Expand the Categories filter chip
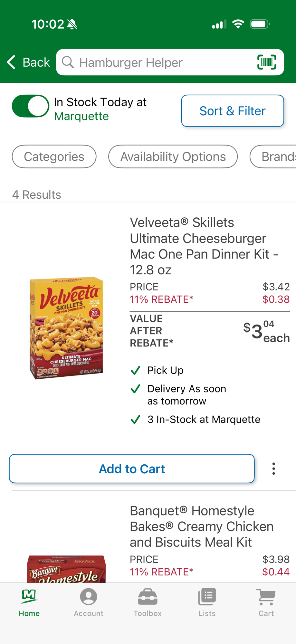Image resolution: width=296 pixels, height=644 pixels. click(54, 156)
